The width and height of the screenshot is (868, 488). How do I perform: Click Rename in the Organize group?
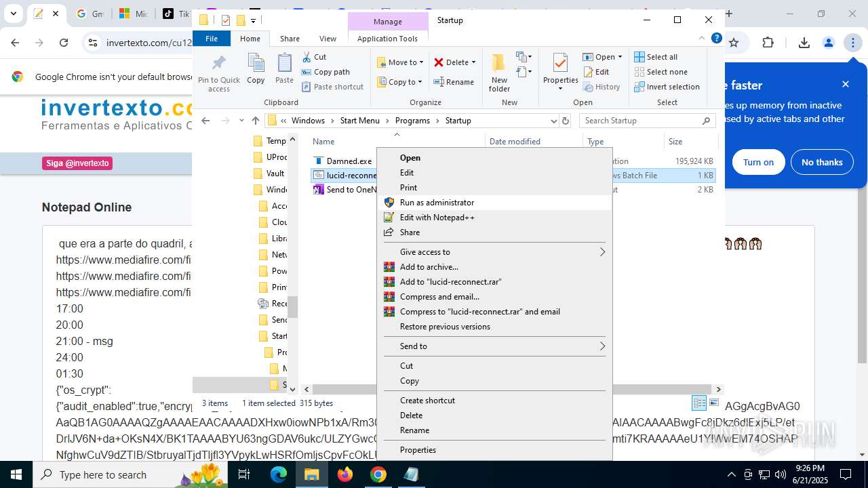[x=454, y=82]
